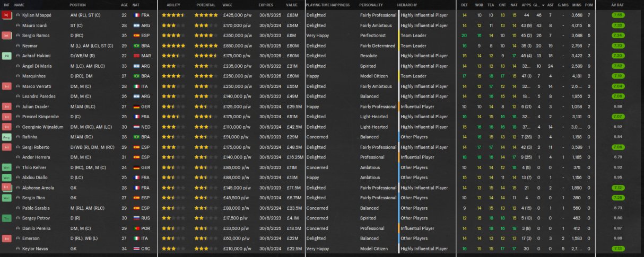Click the Wnt status icon beside Thilo Kehrer

click(x=6, y=167)
